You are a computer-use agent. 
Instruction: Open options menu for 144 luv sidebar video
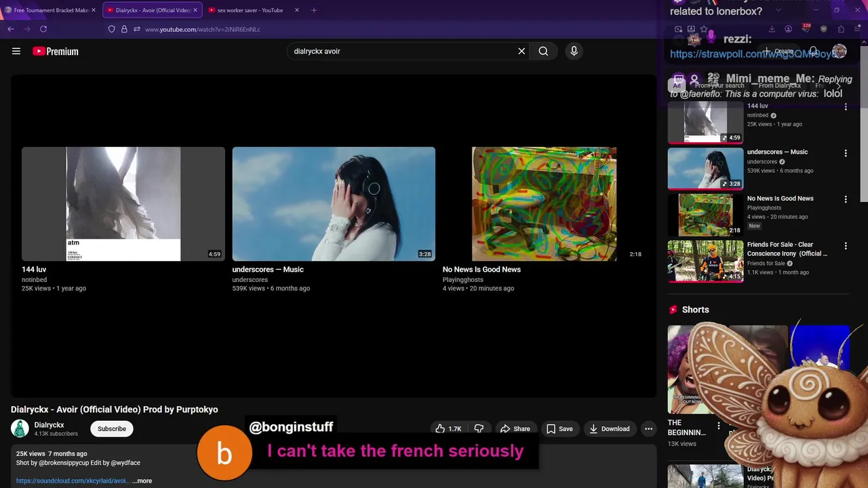(846, 107)
